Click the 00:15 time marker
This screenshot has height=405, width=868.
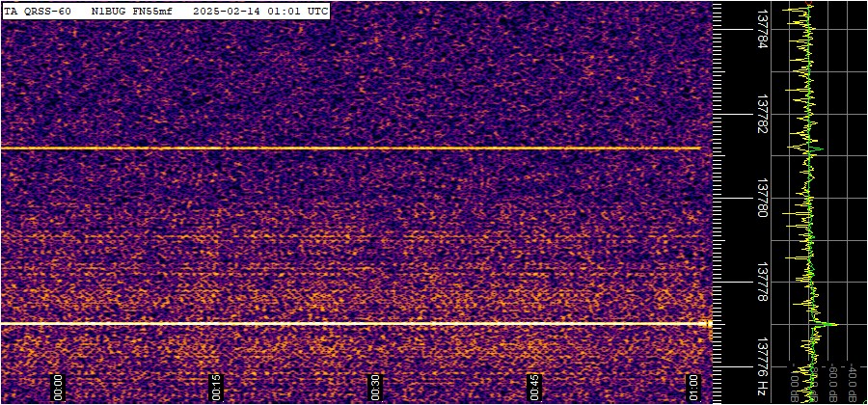point(217,387)
